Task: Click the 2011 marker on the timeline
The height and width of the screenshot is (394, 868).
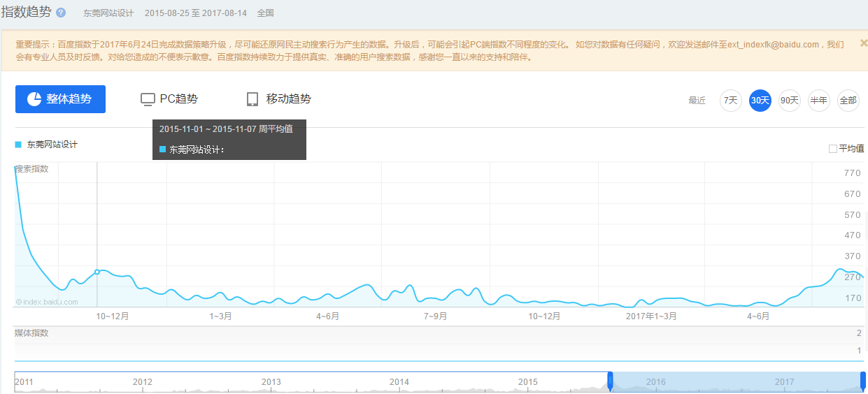Action: click(x=24, y=382)
